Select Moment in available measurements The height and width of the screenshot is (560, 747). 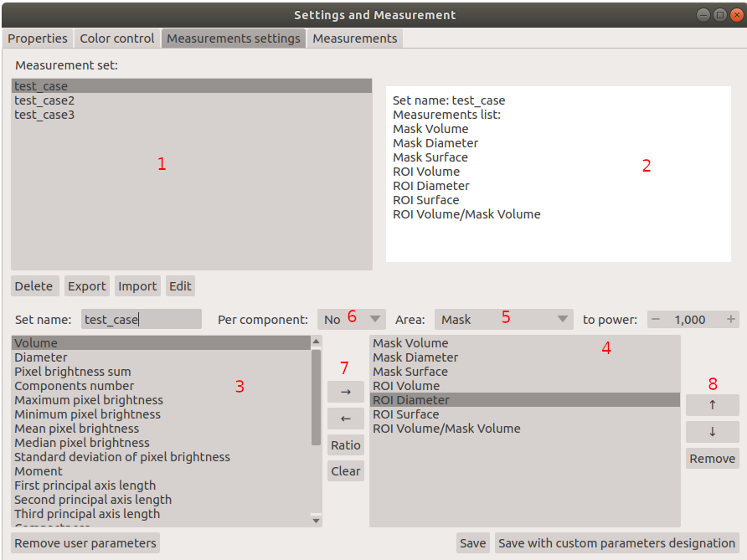coord(161,471)
